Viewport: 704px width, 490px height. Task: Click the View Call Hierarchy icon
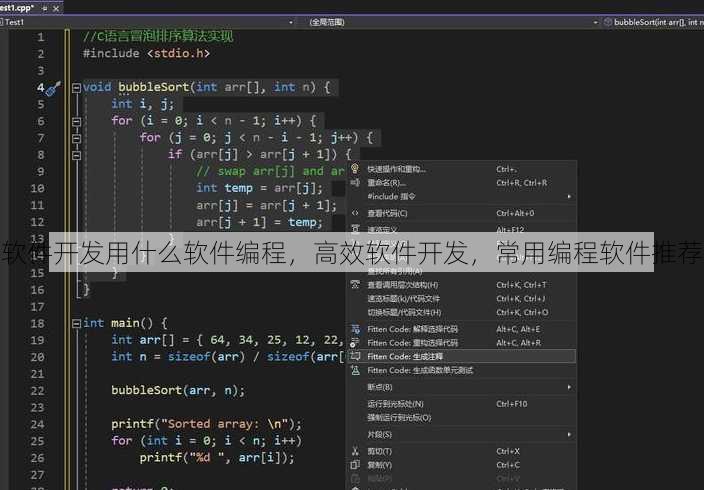point(355,284)
